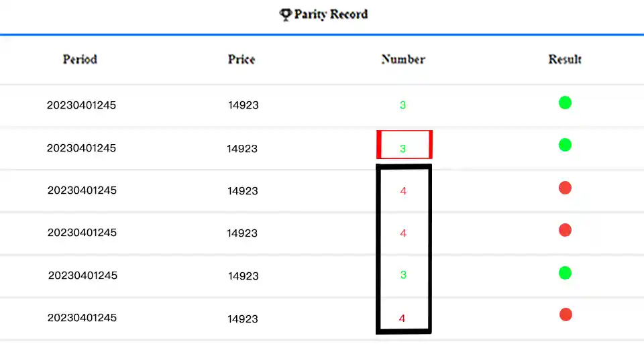Click the green result dot in the first row
Image resolution: width=644 pixels, height=346 pixels.
coord(565,103)
